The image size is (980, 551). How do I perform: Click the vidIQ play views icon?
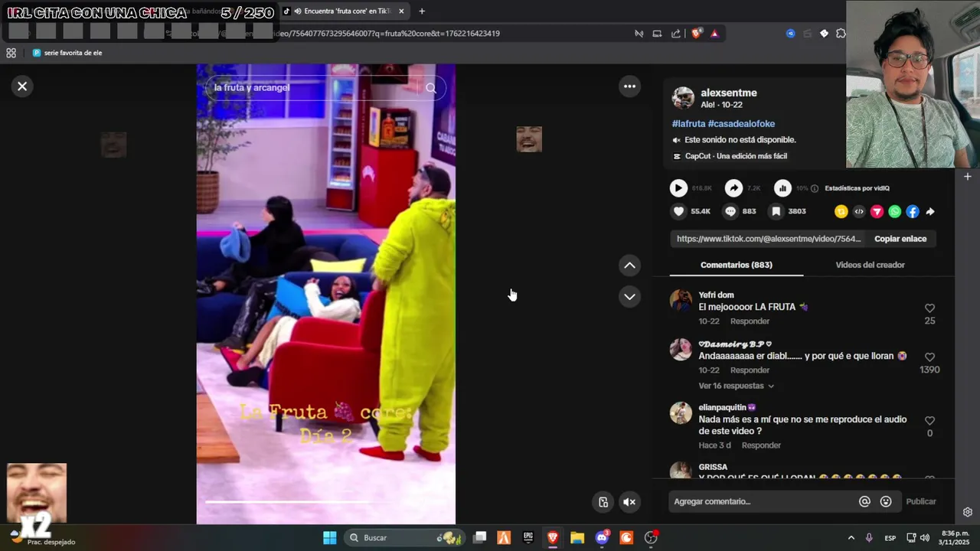pyautogui.click(x=678, y=187)
